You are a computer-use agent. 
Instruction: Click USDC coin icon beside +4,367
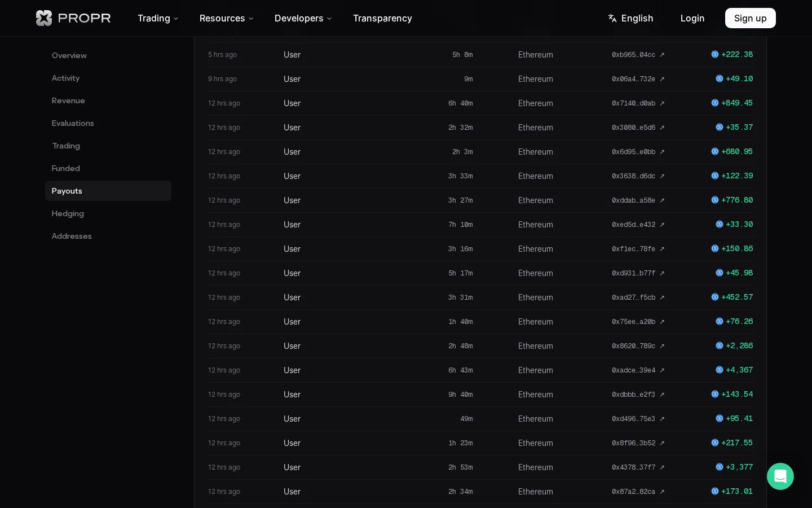[x=720, y=370]
